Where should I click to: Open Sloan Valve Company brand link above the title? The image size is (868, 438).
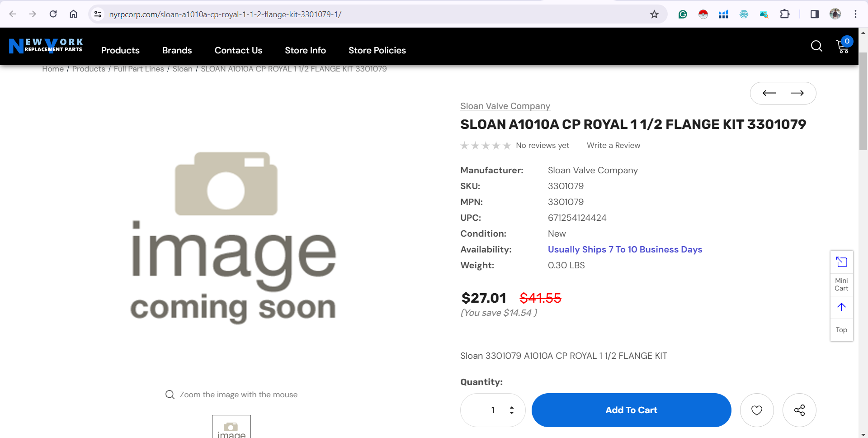coord(505,106)
